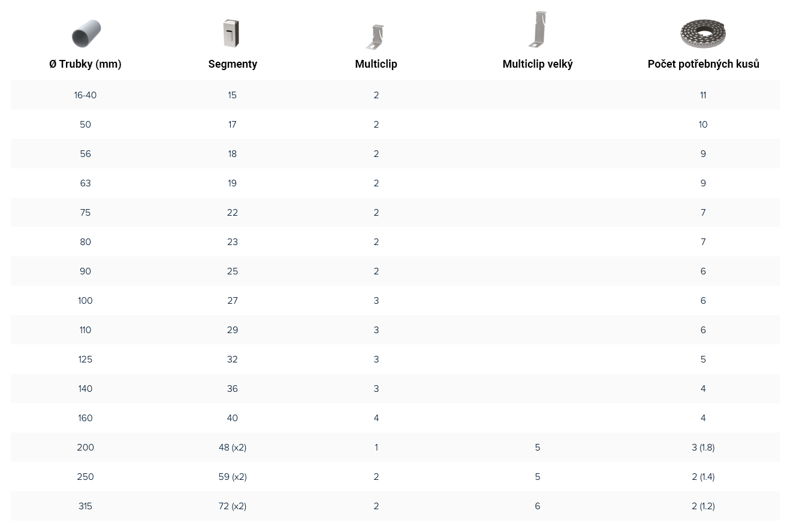Select the 16-40 pipe diameter cell
Image resolution: width=790 pixels, height=532 pixels.
[x=85, y=95]
